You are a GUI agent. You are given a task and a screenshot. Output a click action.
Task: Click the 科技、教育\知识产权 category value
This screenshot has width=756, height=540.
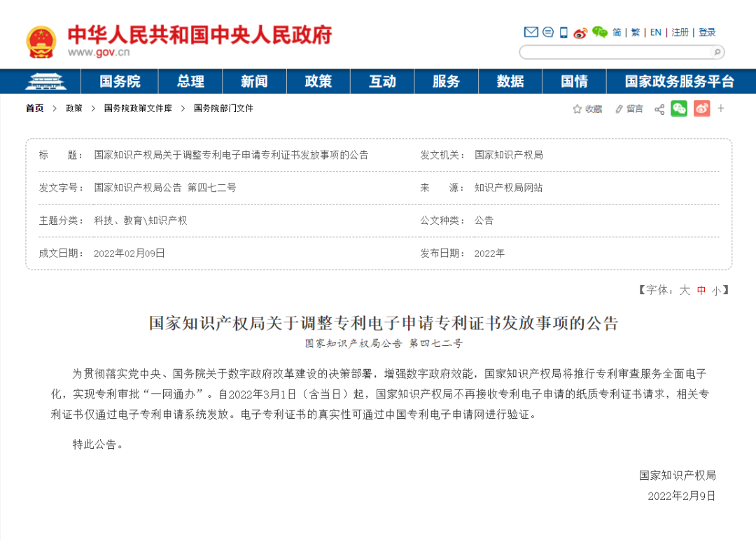140,221
